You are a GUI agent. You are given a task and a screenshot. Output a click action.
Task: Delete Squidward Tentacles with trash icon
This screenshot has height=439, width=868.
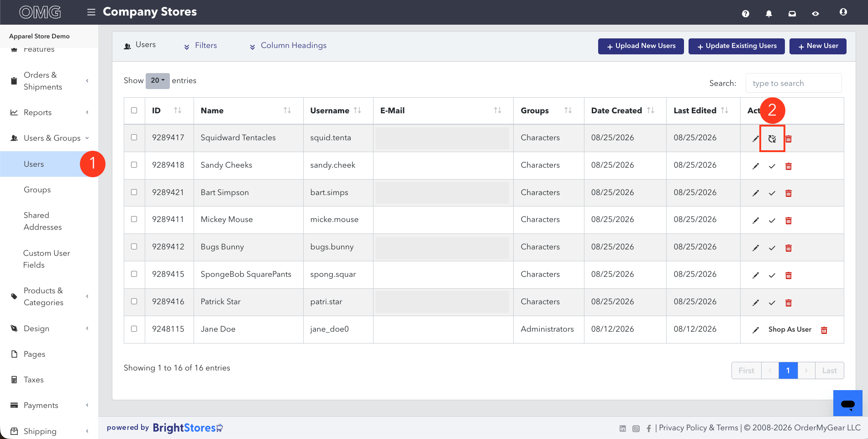click(789, 139)
